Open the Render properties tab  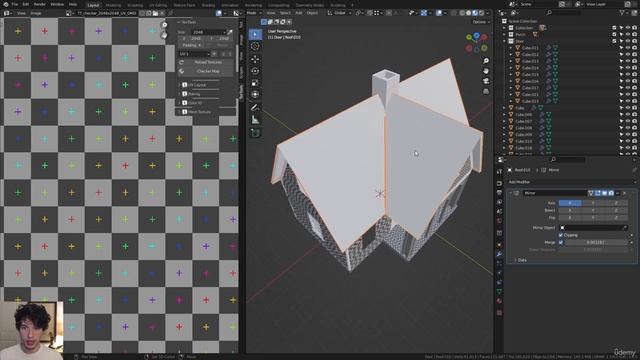click(499, 183)
